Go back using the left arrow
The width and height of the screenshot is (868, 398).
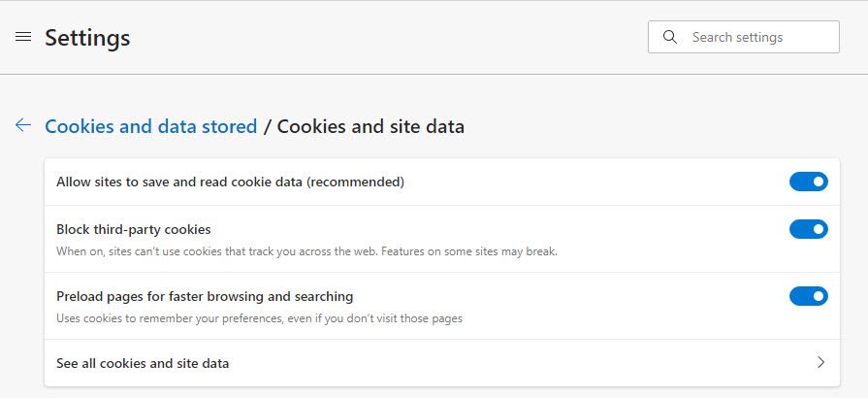[x=23, y=125]
